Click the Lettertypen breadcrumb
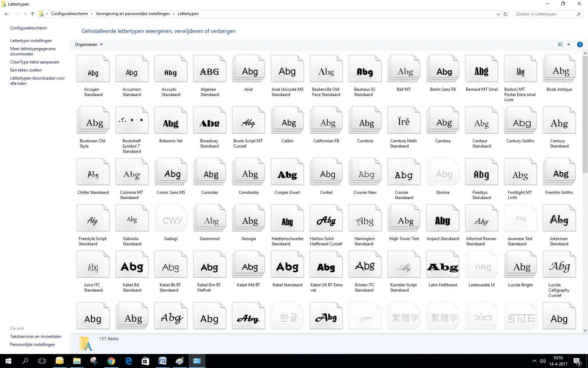Image resolution: width=588 pixels, height=368 pixels. 188,14
